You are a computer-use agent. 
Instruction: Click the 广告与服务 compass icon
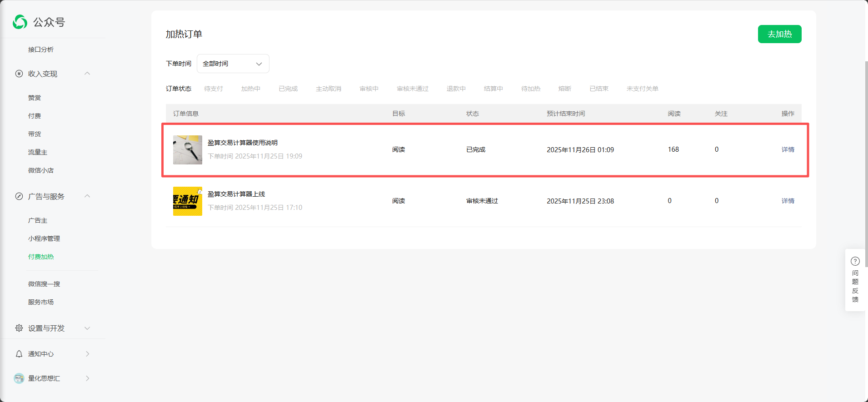[19, 196]
